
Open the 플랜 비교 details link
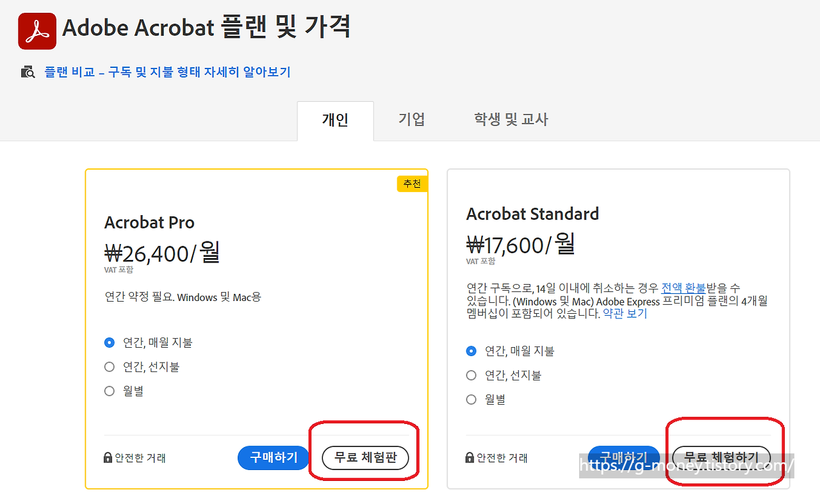pyautogui.click(x=167, y=72)
